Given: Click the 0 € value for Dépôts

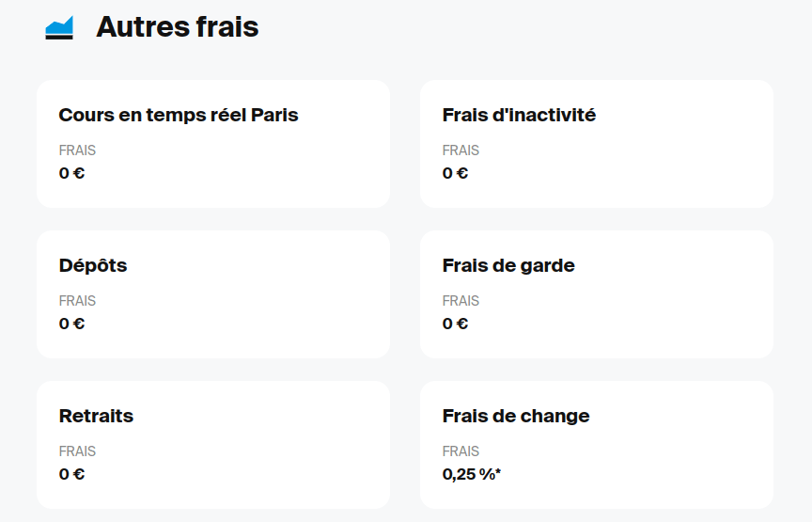Looking at the screenshot, I should pyautogui.click(x=71, y=324).
